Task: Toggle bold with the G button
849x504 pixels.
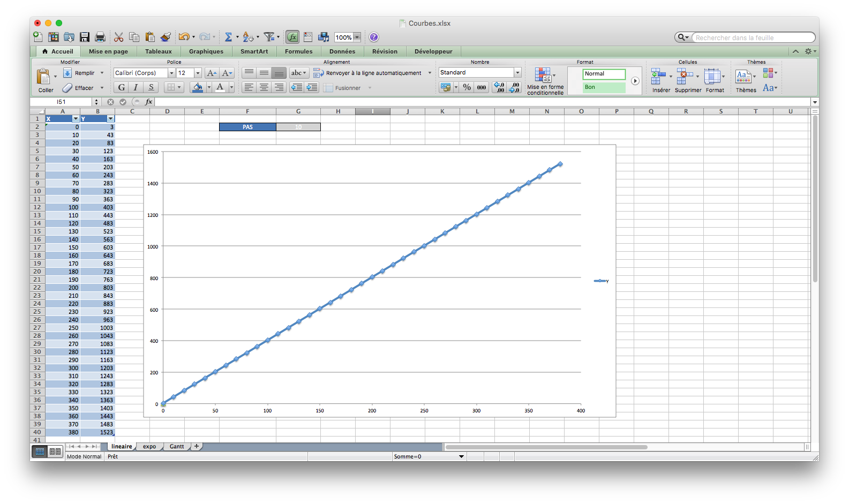Action: 122,87
